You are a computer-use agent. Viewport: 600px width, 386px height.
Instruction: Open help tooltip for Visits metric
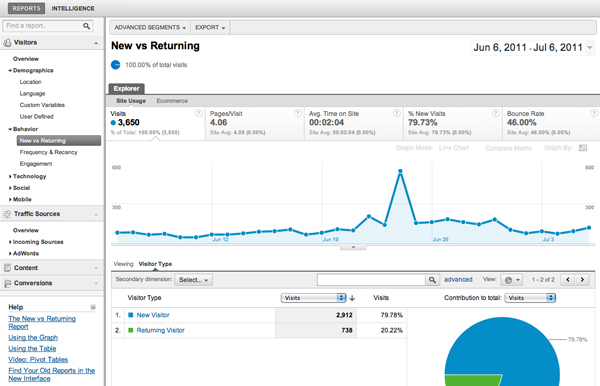point(199,113)
